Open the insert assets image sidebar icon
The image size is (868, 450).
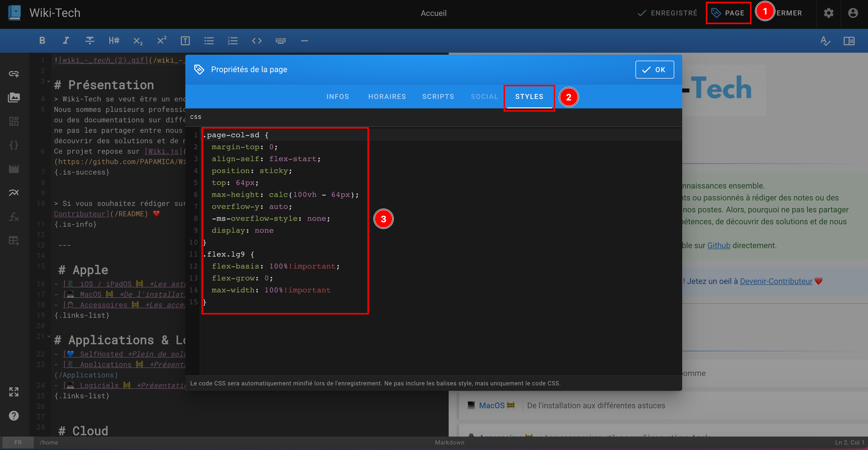(x=14, y=97)
